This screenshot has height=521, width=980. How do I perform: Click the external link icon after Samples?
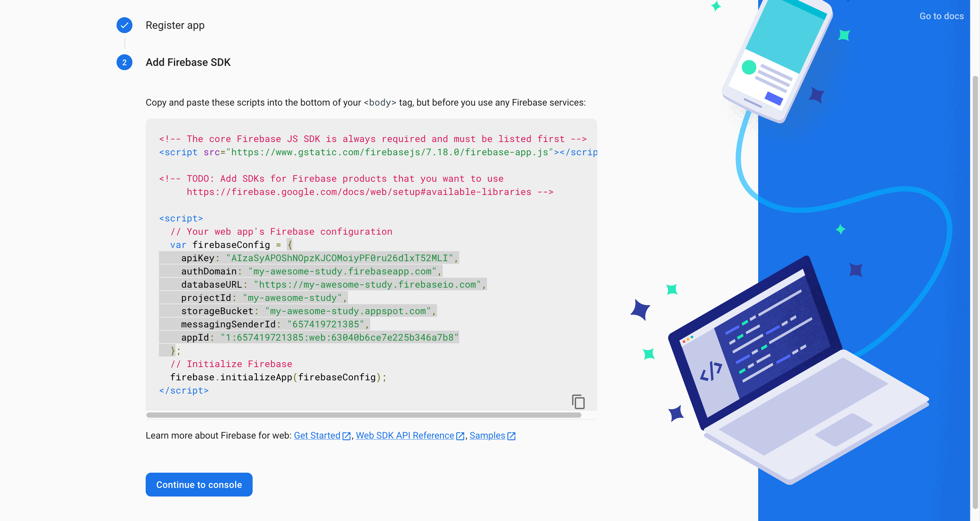pos(511,436)
